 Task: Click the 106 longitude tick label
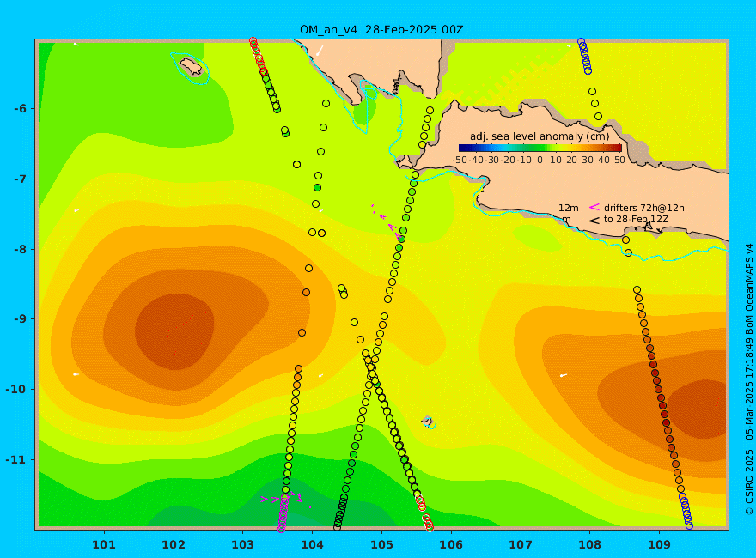click(451, 545)
